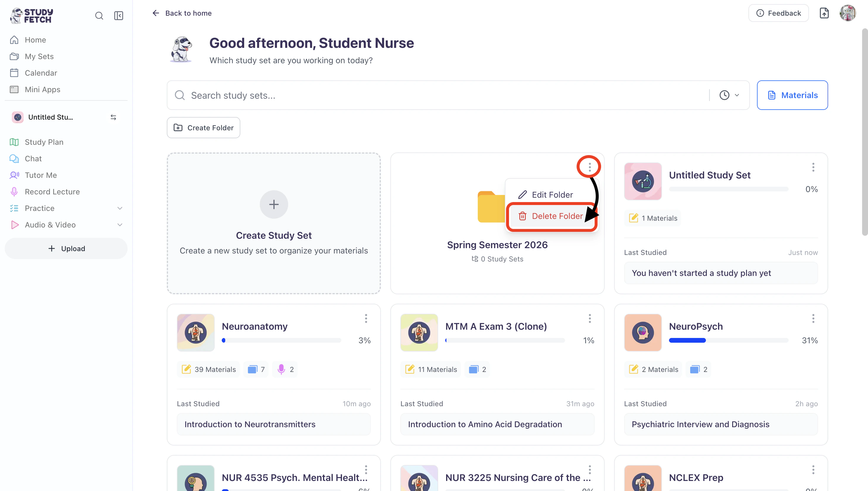Image resolution: width=868 pixels, height=491 pixels.
Task: Click the Upload button
Action: coord(66,248)
